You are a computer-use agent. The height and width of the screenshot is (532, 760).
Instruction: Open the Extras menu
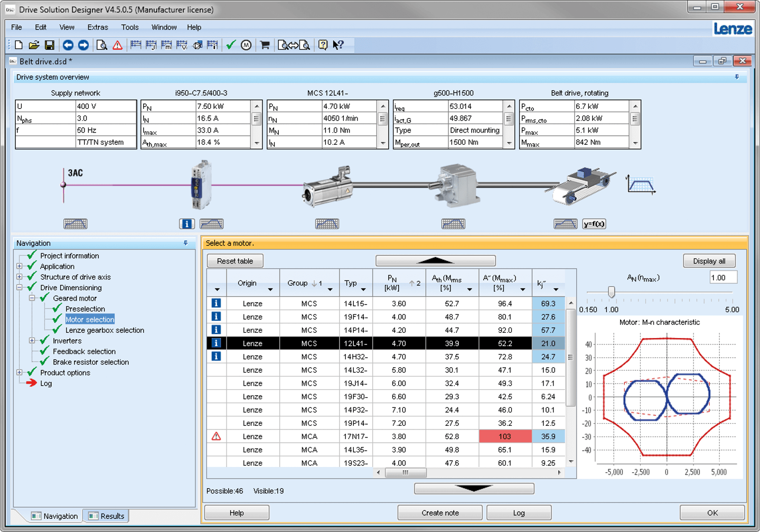coord(97,27)
